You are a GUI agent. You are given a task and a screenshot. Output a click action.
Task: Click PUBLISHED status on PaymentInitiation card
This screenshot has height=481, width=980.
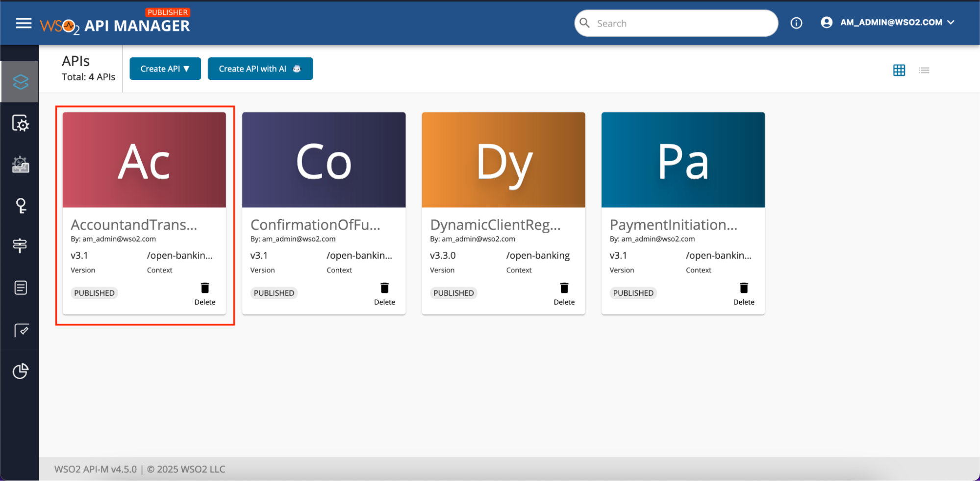(633, 293)
